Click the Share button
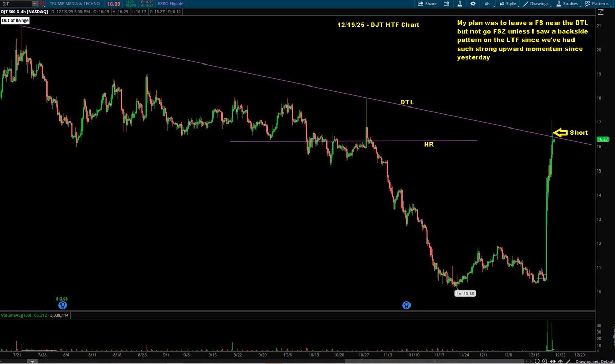This screenshot has height=364, width=615. 427,3
